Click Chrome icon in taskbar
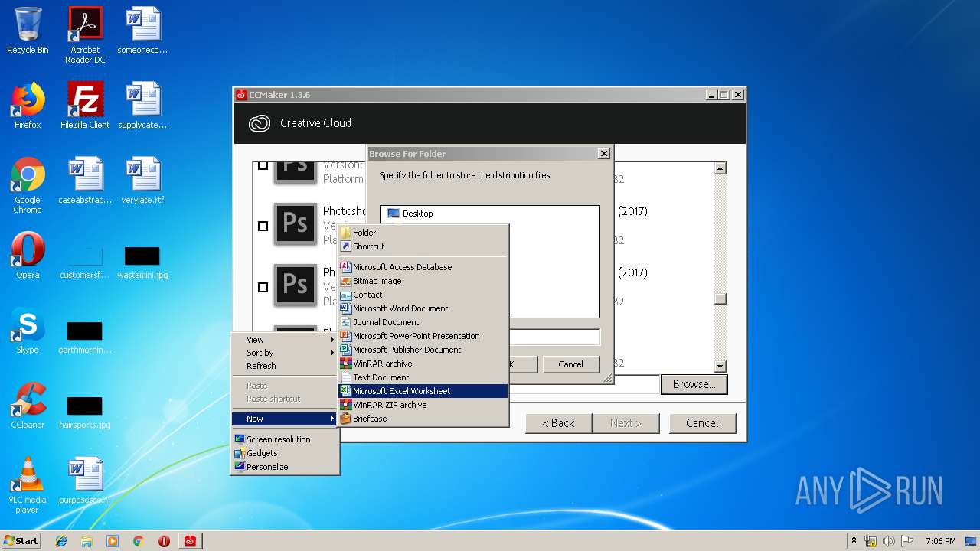Image resolution: width=980 pixels, height=551 pixels. point(138,541)
